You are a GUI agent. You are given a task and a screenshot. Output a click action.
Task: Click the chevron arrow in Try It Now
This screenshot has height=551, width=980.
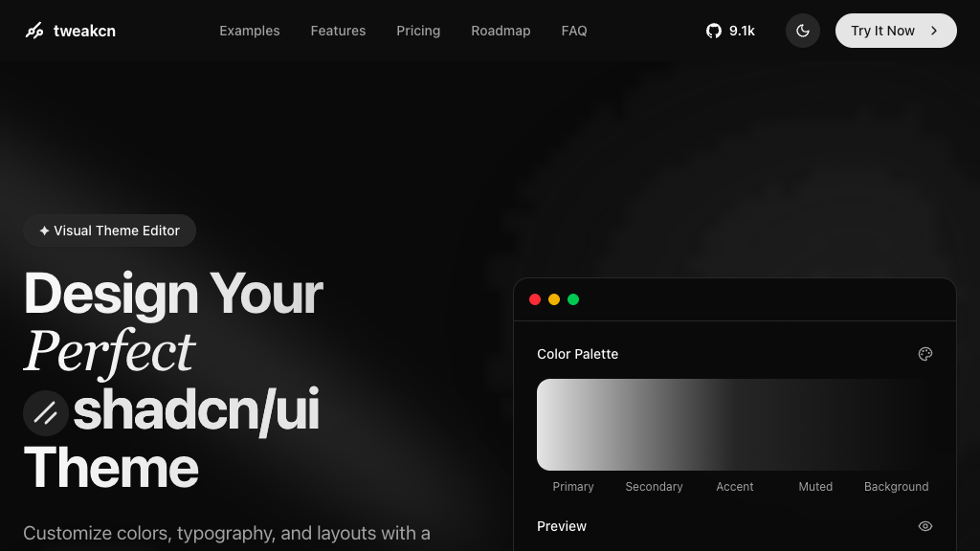point(934,31)
